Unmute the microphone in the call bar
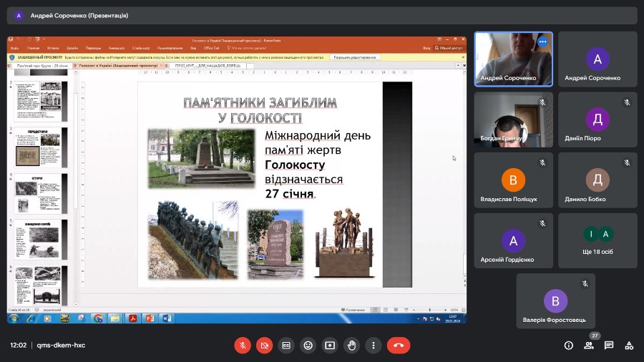 coord(243,345)
